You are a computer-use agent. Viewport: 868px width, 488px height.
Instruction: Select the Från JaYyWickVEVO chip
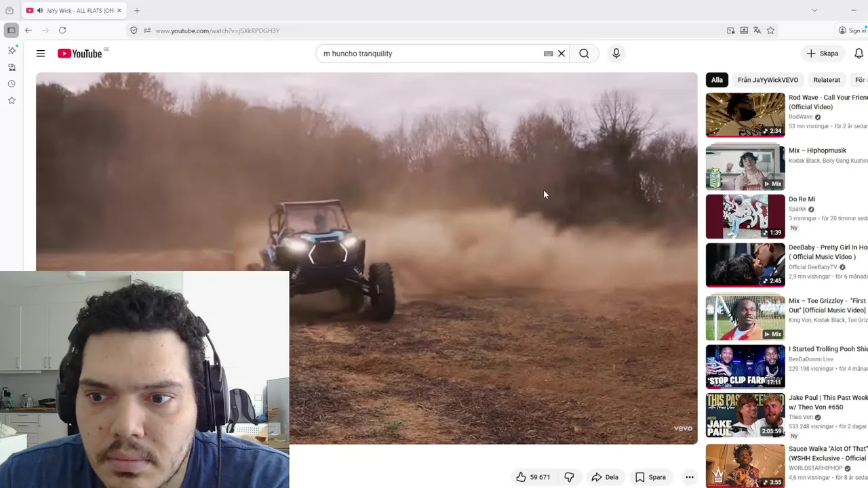coord(768,80)
